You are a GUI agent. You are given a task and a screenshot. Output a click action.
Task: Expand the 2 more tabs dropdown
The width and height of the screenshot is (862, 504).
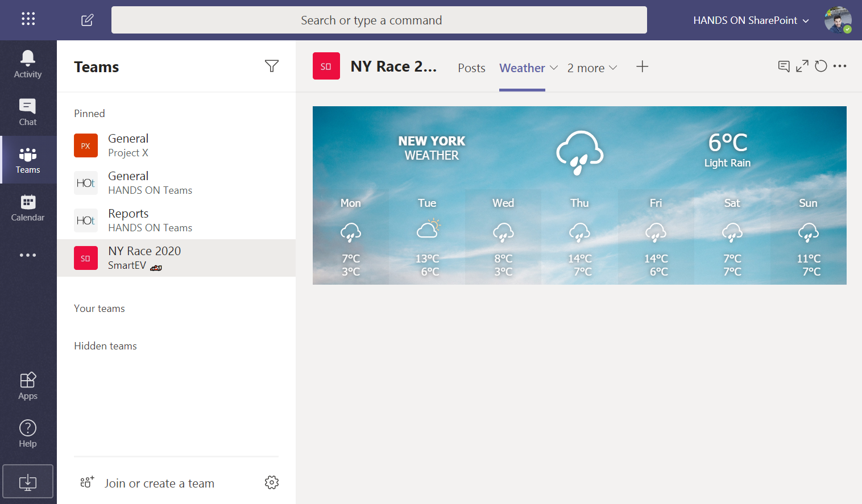(x=592, y=68)
